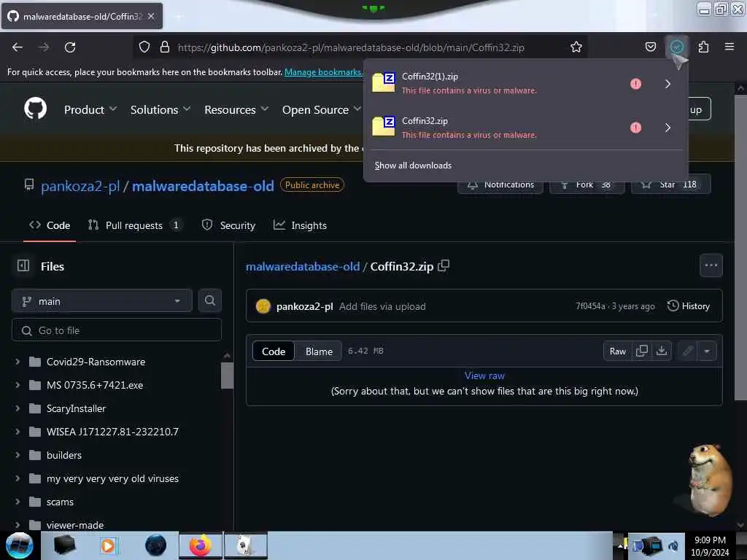747x560 pixels.
Task: Switch to the Security tab
Action: coord(228,225)
